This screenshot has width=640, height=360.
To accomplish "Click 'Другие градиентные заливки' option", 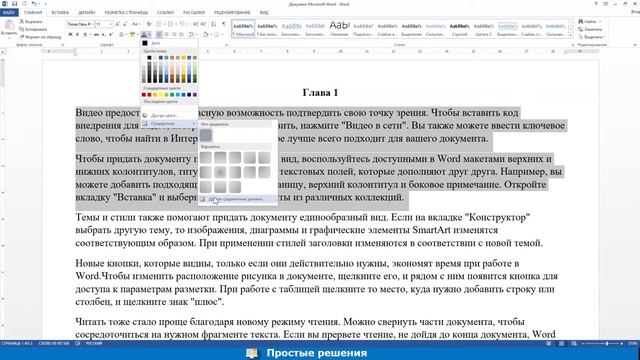I will point(238,199).
